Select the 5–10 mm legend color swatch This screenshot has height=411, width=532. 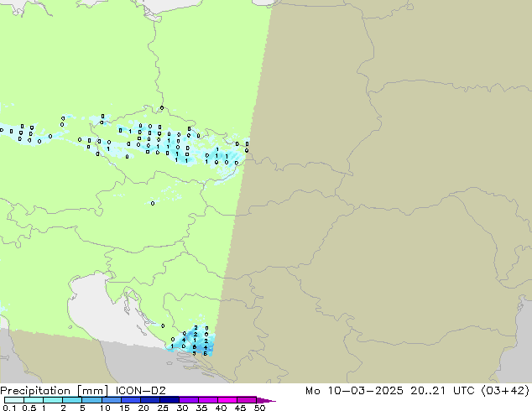pyautogui.click(x=91, y=400)
